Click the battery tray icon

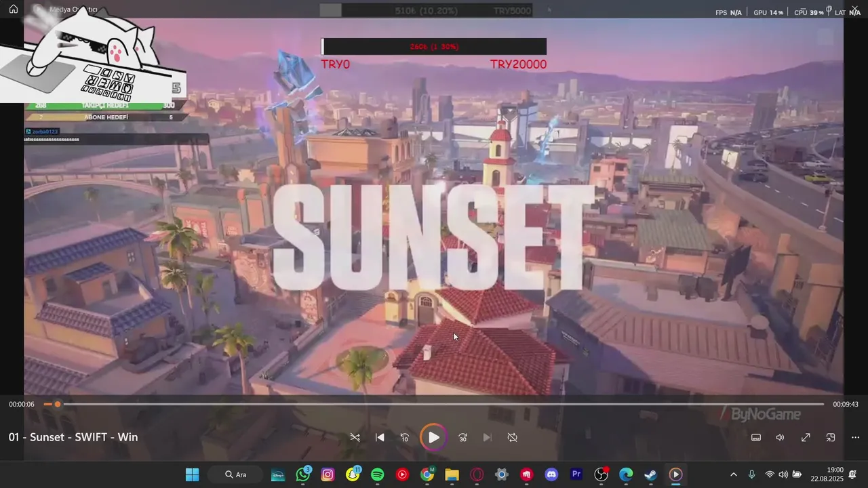pyautogui.click(x=797, y=474)
